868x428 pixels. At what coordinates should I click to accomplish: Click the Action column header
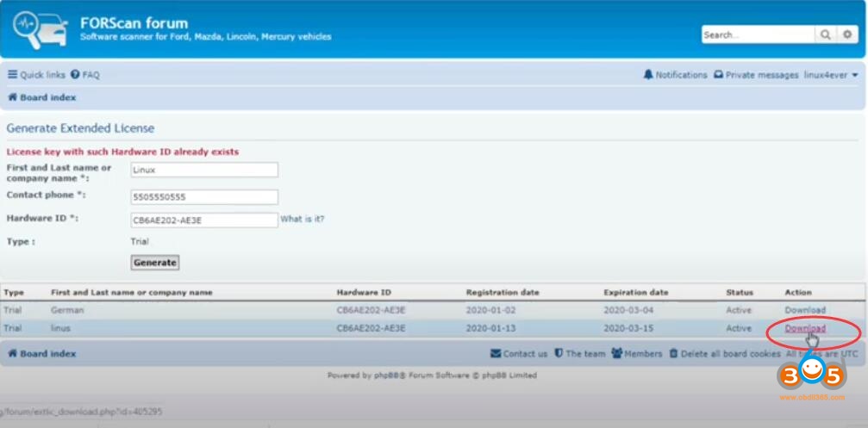(797, 292)
